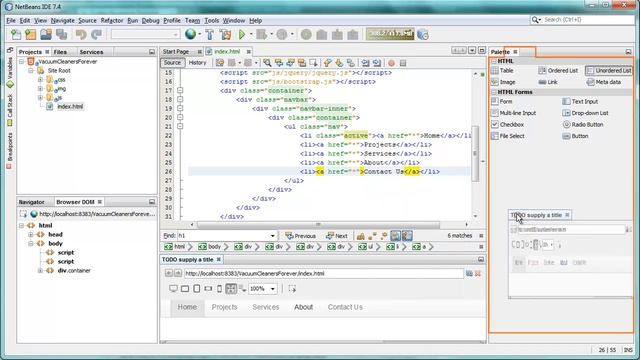Image resolution: width=640 pixels, height=360 pixels.
Task: Run the project with green play icon
Action: 242,35
